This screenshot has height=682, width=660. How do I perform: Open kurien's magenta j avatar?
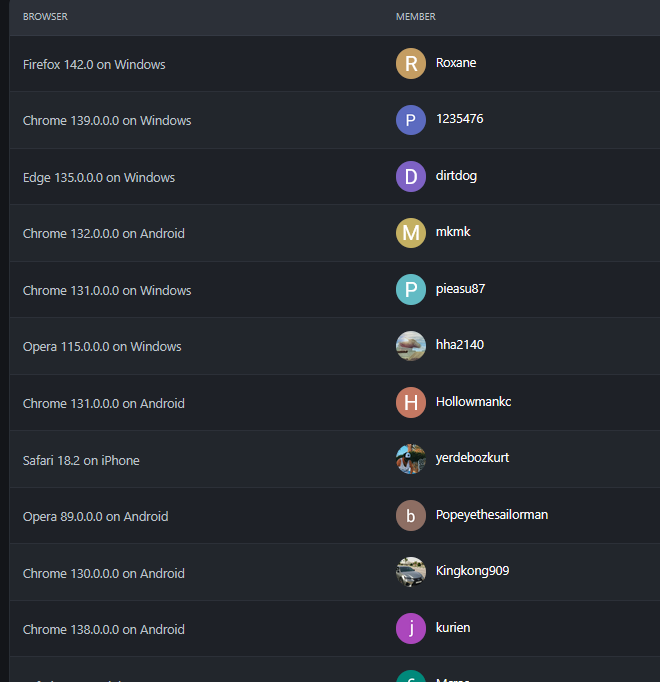pos(411,629)
